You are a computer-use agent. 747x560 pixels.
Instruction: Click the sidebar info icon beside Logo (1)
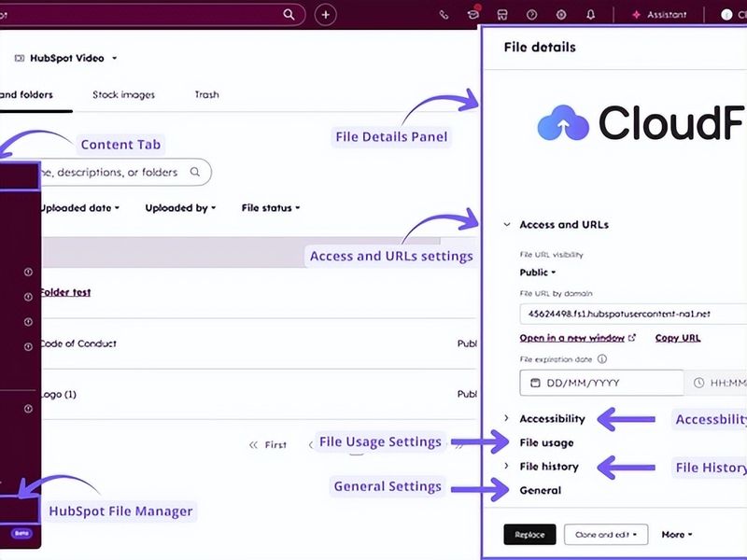click(x=28, y=409)
